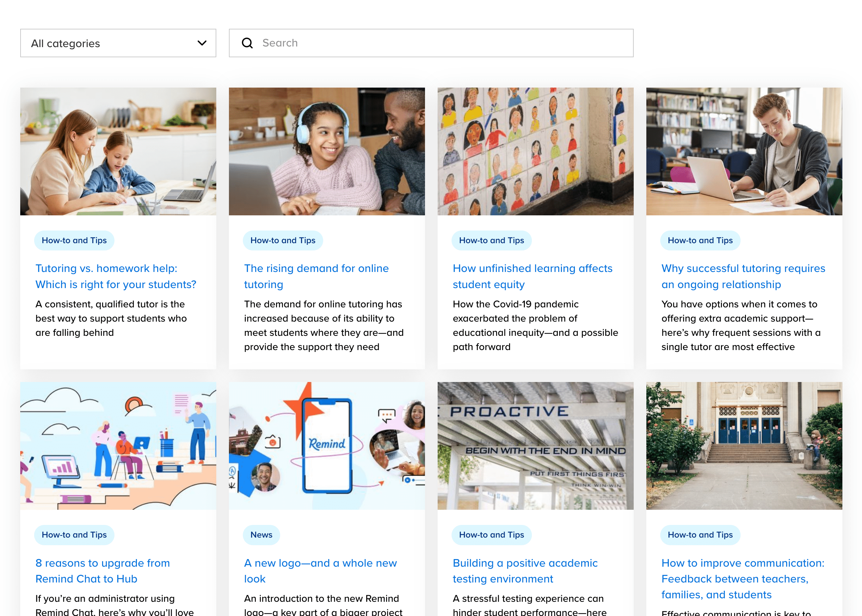Open 'Tutoring vs. homework help' article link
The width and height of the screenshot is (862, 616).
tap(116, 276)
